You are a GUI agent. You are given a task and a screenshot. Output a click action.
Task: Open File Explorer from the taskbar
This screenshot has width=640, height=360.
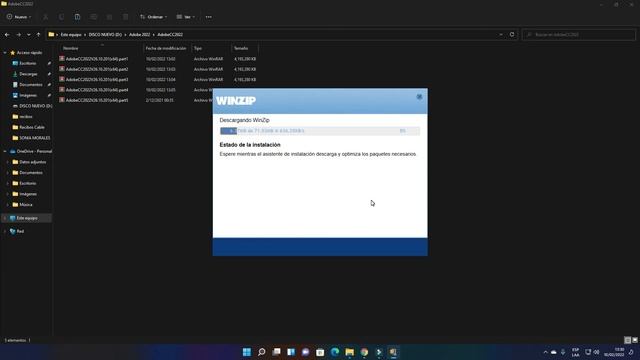[x=349, y=352]
